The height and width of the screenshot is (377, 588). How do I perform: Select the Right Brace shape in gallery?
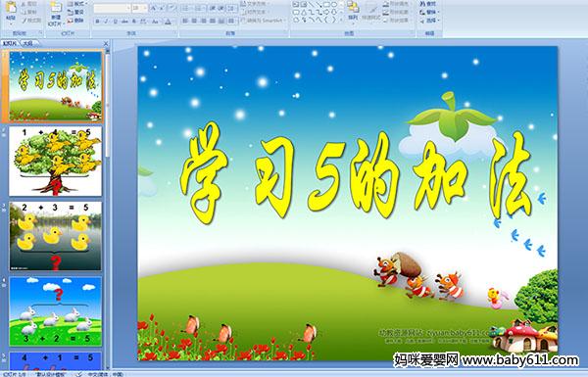click(334, 20)
